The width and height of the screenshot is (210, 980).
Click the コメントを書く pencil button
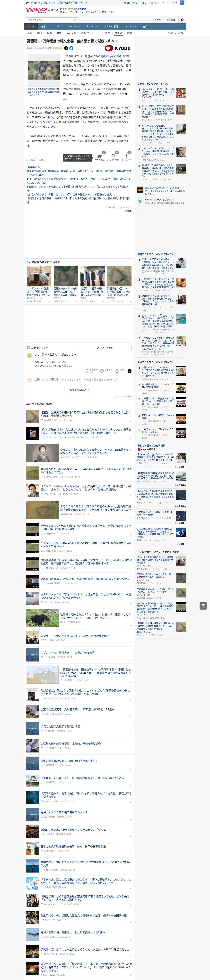click(105, 348)
